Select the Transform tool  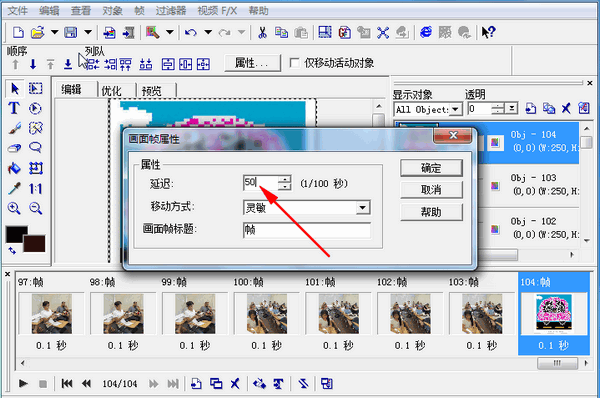click(36, 168)
